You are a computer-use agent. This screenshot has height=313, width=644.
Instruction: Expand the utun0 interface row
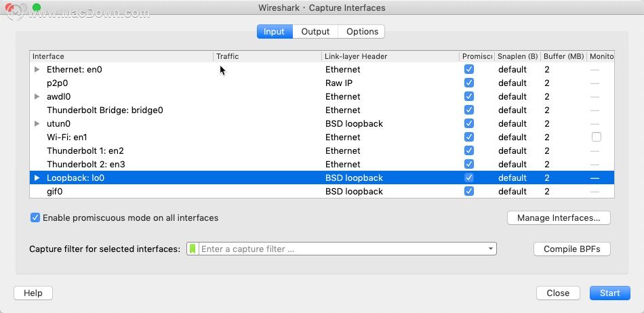[37, 123]
